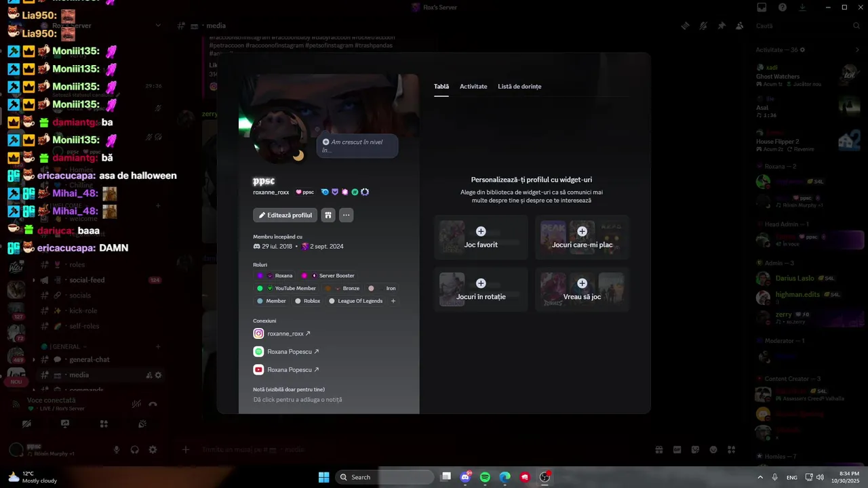Image resolution: width=868 pixels, height=488 pixels.
Task: Open the Discord help icon
Action: point(783,7)
